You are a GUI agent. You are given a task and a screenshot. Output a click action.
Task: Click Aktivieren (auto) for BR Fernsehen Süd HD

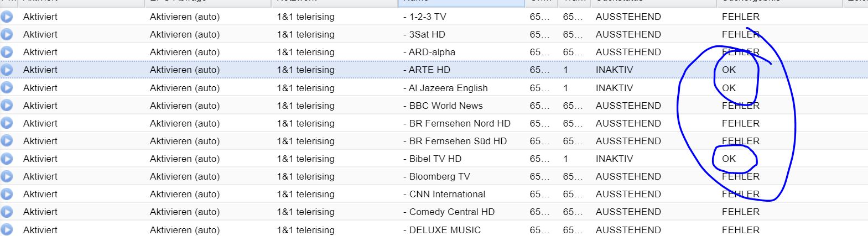coord(185,141)
